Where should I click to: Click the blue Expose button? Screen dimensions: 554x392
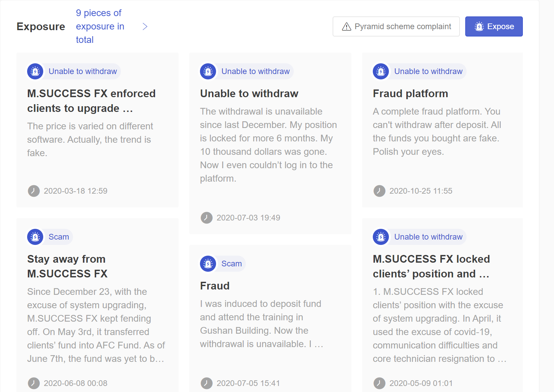pos(494,26)
